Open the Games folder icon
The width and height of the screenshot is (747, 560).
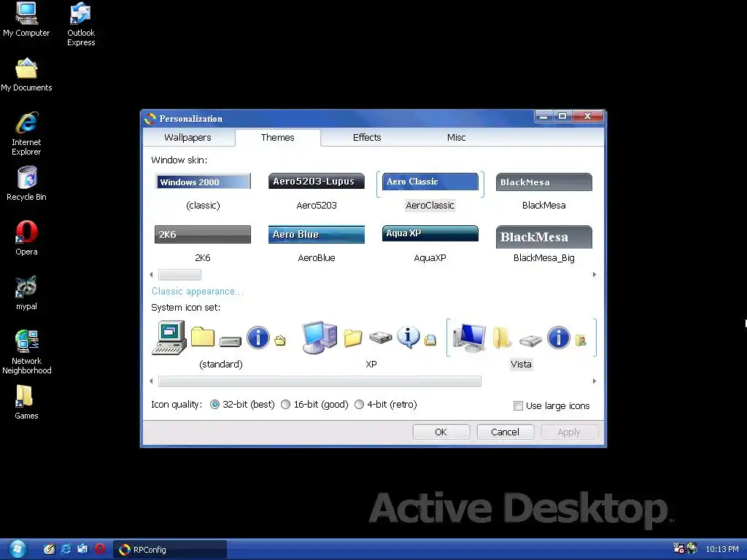[x=27, y=402]
